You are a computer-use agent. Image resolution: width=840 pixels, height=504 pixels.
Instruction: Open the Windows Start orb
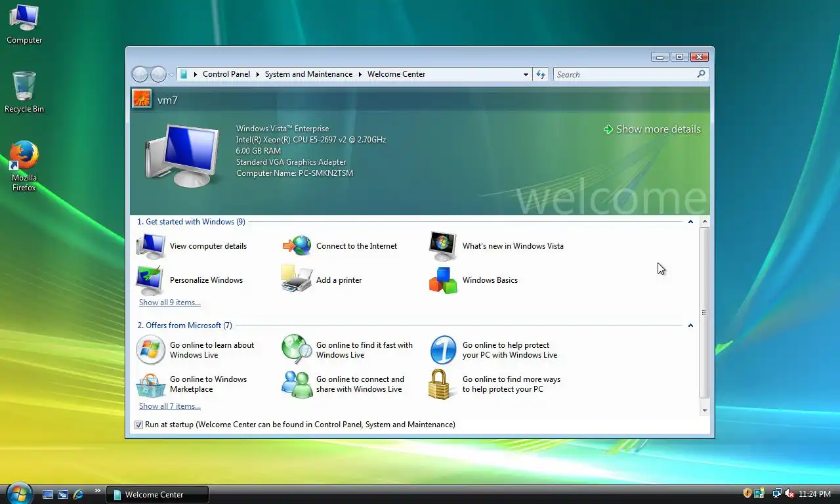[x=18, y=493]
